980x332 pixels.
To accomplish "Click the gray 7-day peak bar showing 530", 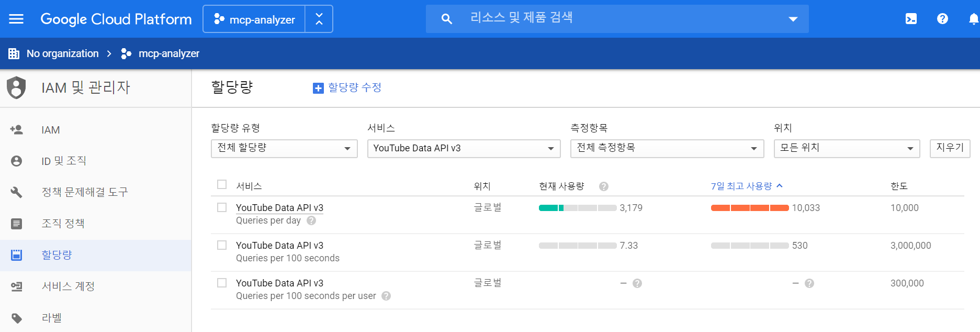I will 750,246.
